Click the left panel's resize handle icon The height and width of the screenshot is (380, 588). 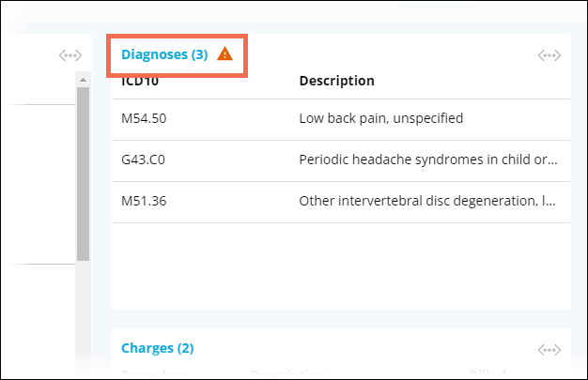point(70,55)
